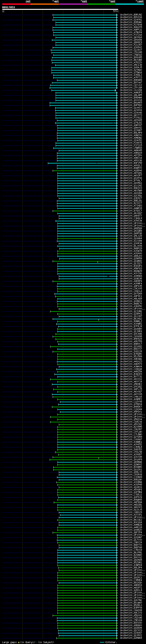The image size is (146, 644).
Task: Click the green ~80% identity legend segment
Action: [101, 4]
